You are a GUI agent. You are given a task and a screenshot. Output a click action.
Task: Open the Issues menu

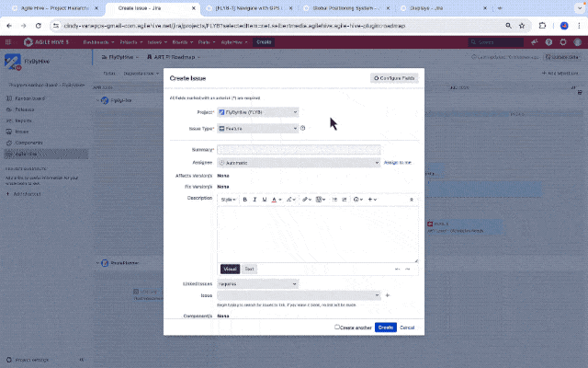[x=157, y=42]
